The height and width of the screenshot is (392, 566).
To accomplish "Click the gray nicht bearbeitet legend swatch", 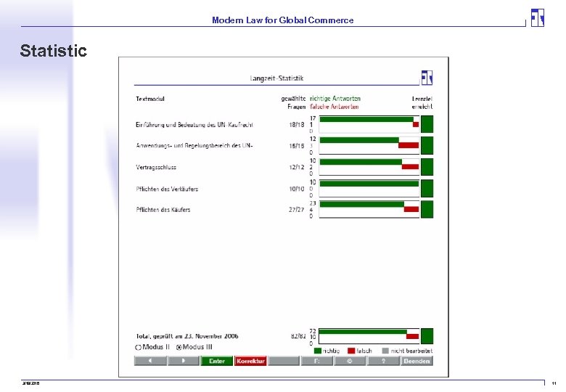I will (385, 351).
